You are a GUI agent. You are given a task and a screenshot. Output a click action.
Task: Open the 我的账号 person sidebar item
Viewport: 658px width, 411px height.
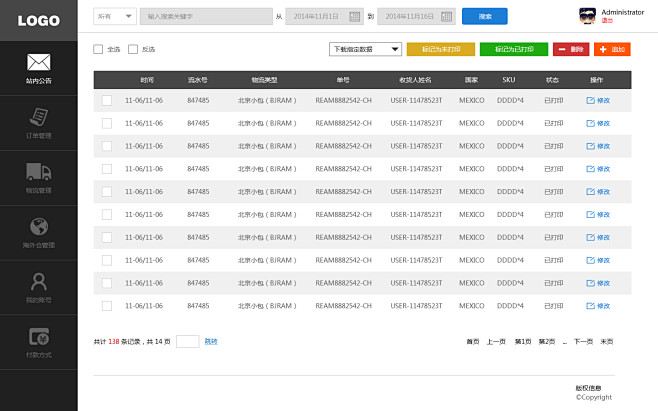[39, 288]
